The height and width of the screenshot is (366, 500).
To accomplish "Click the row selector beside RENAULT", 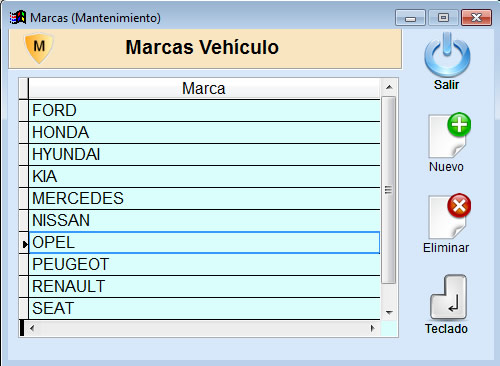I will 24,286.
